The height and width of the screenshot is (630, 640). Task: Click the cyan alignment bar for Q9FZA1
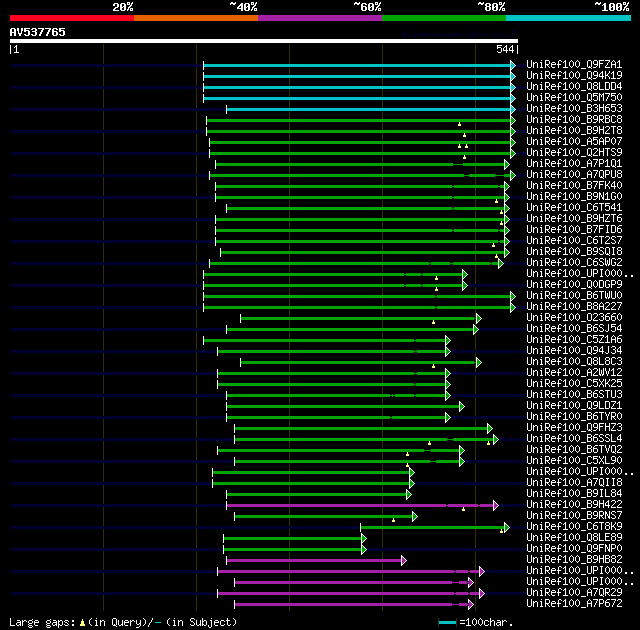click(359, 65)
